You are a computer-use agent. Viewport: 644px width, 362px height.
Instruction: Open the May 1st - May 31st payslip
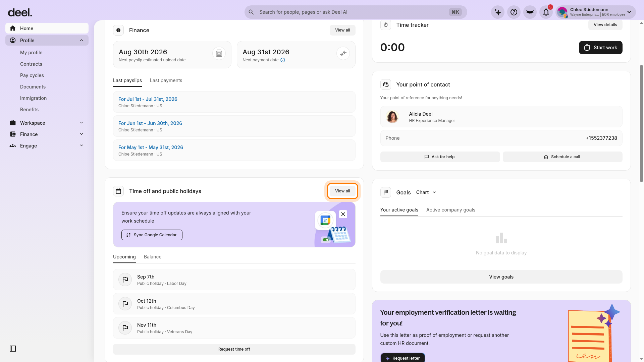pyautogui.click(x=151, y=147)
